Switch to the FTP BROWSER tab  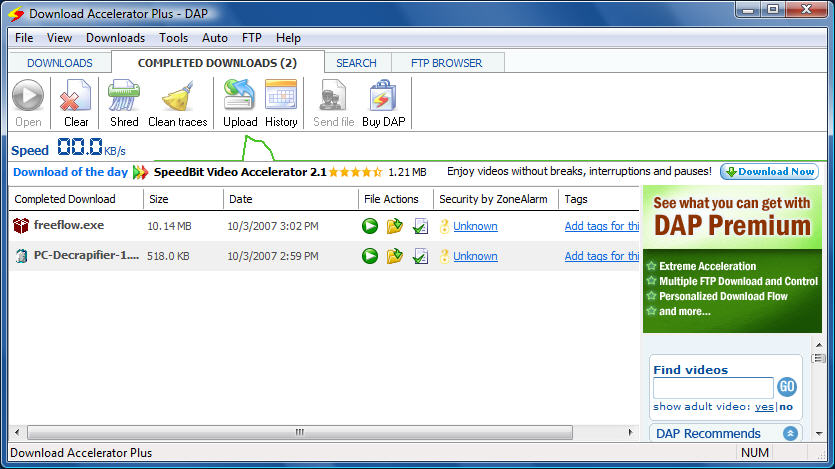point(447,63)
